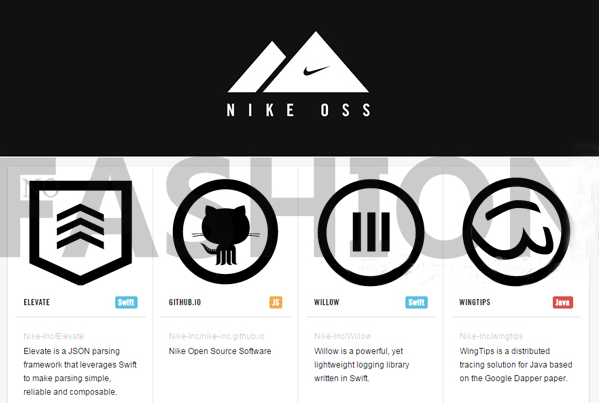The image size is (599, 403).
Task: Select the Willow three-bars icon
Action: (x=371, y=232)
